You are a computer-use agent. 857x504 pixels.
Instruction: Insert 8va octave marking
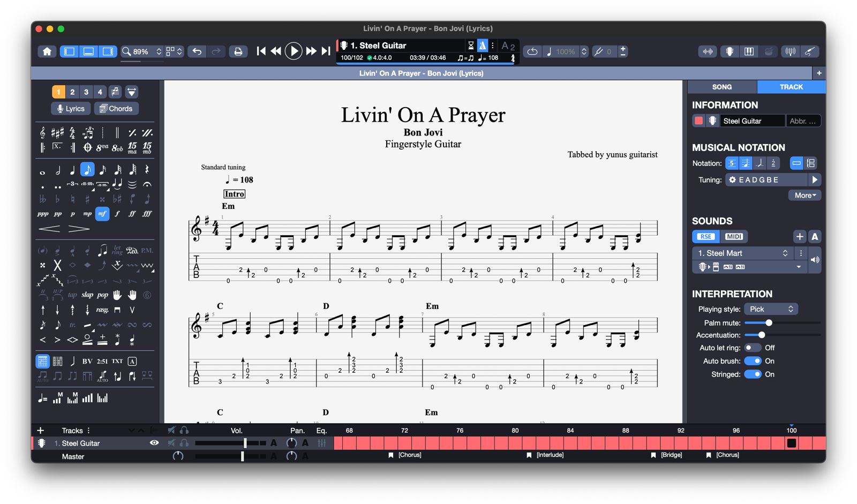pyautogui.click(x=102, y=147)
